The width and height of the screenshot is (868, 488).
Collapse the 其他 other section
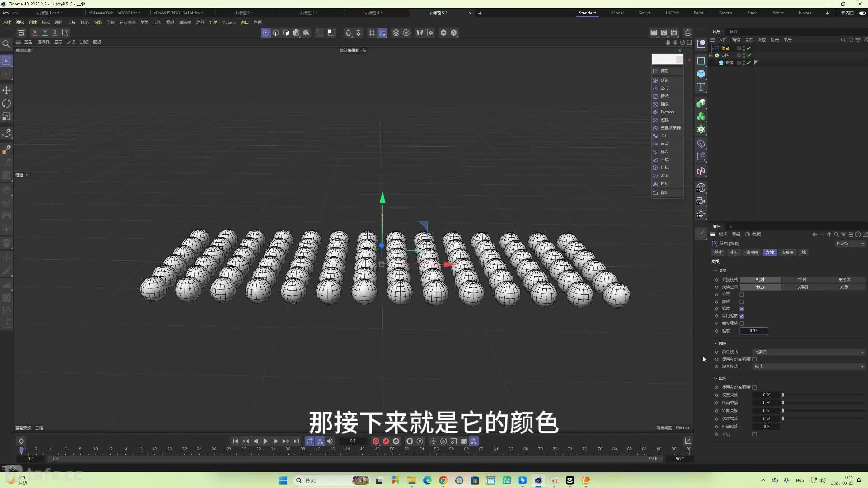click(716, 379)
